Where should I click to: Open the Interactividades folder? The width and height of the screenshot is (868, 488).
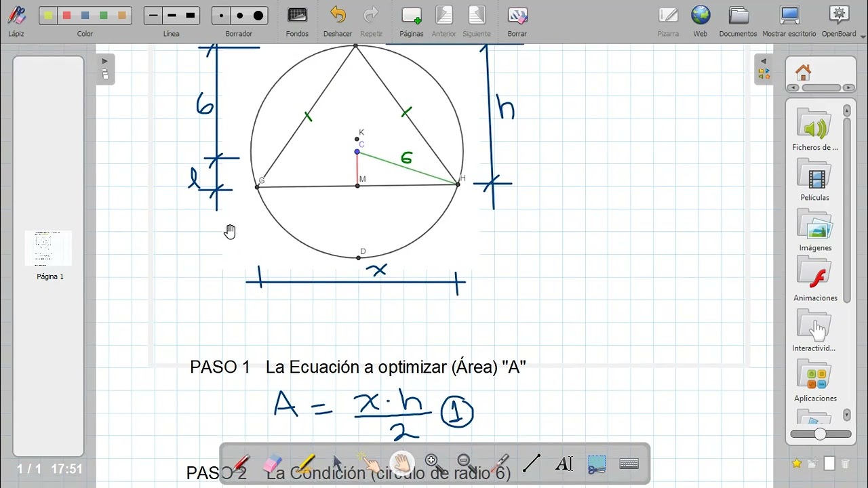814,329
